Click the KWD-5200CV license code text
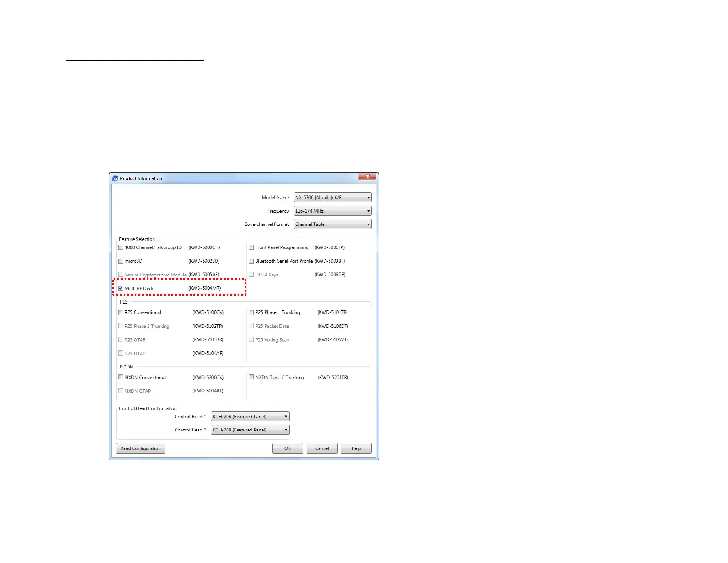728x563 pixels. [x=208, y=378]
